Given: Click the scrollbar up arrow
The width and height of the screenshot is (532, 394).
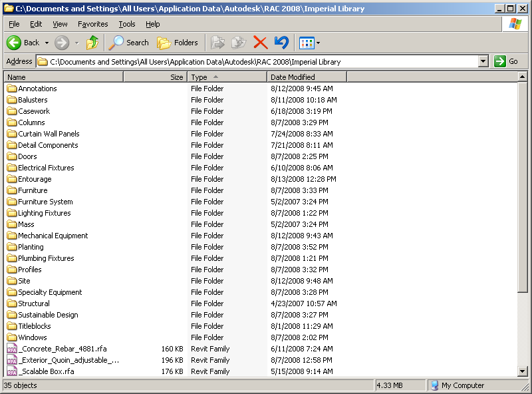Looking at the screenshot, I should (x=523, y=77).
